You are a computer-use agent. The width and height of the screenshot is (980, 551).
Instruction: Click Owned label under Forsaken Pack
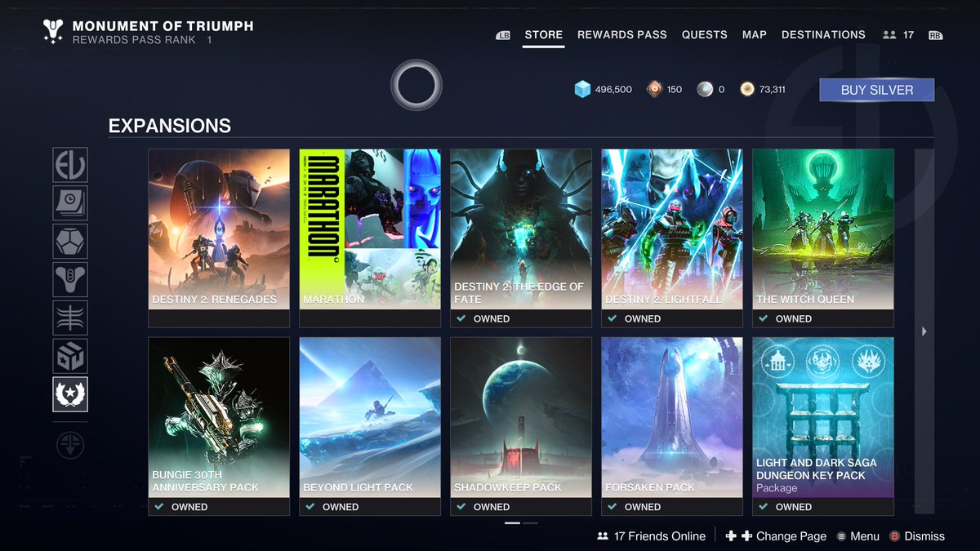tap(643, 507)
